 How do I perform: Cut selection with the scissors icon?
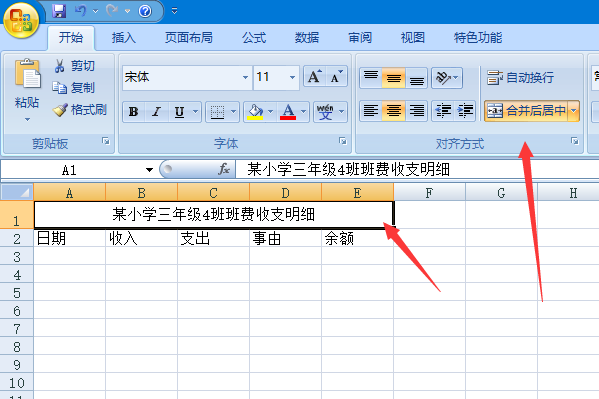[74, 66]
